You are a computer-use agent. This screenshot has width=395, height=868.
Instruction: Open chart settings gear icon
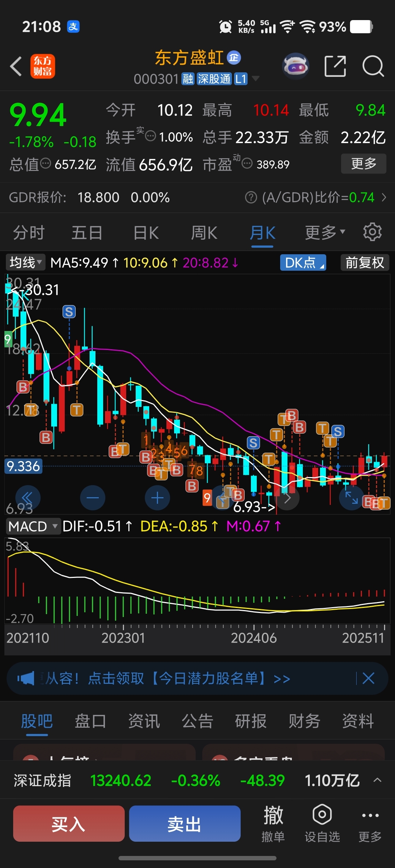tap(372, 232)
